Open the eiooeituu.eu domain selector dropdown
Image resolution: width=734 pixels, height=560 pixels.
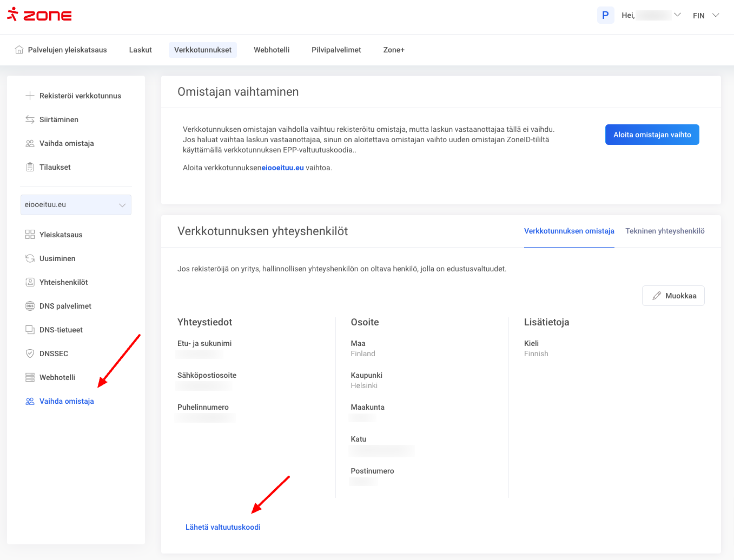pyautogui.click(x=76, y=205)
